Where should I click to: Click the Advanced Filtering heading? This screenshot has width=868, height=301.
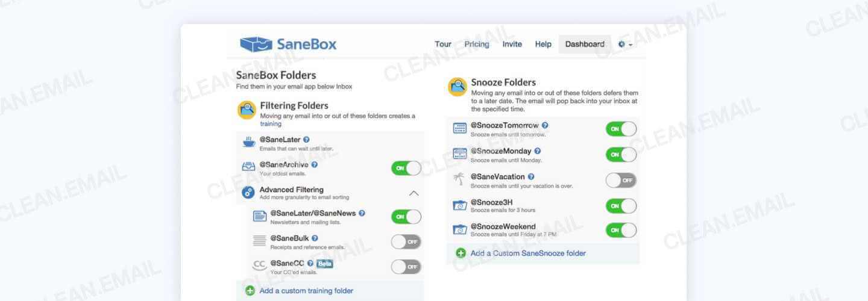291,190
